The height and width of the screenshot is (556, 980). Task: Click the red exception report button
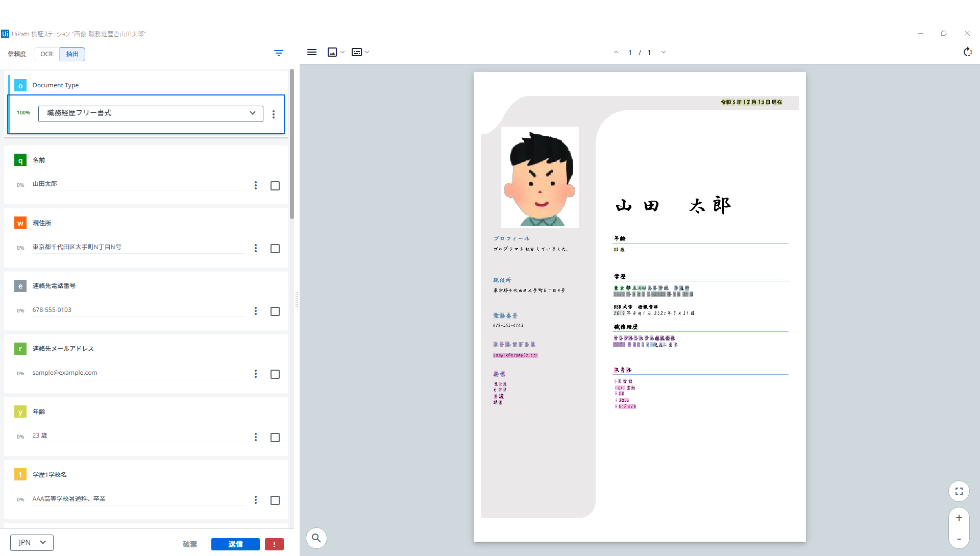[x=274, y=544]
